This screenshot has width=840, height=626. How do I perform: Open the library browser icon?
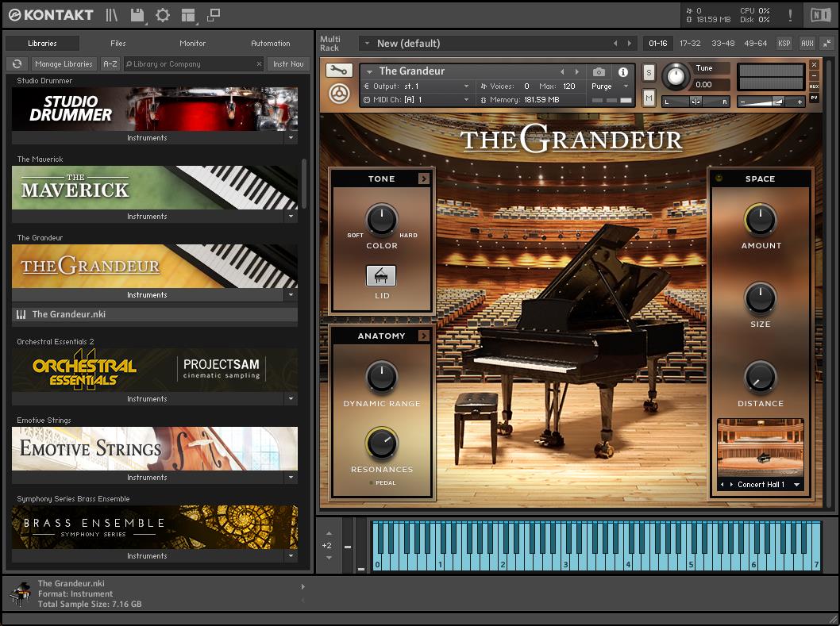pos(112,15)
